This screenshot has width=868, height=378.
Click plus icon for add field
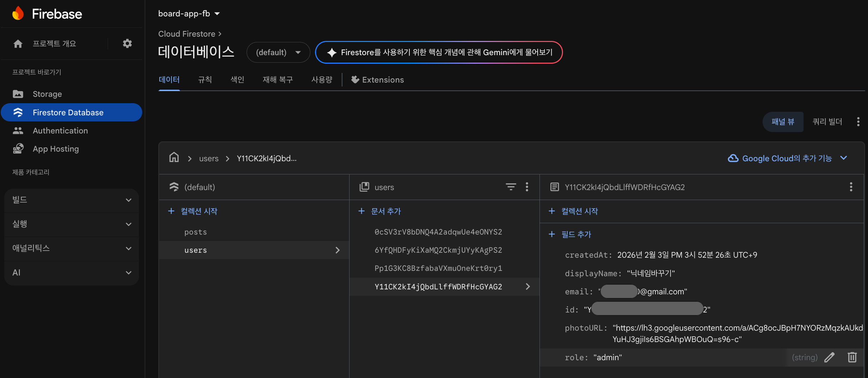coord(552,234)
